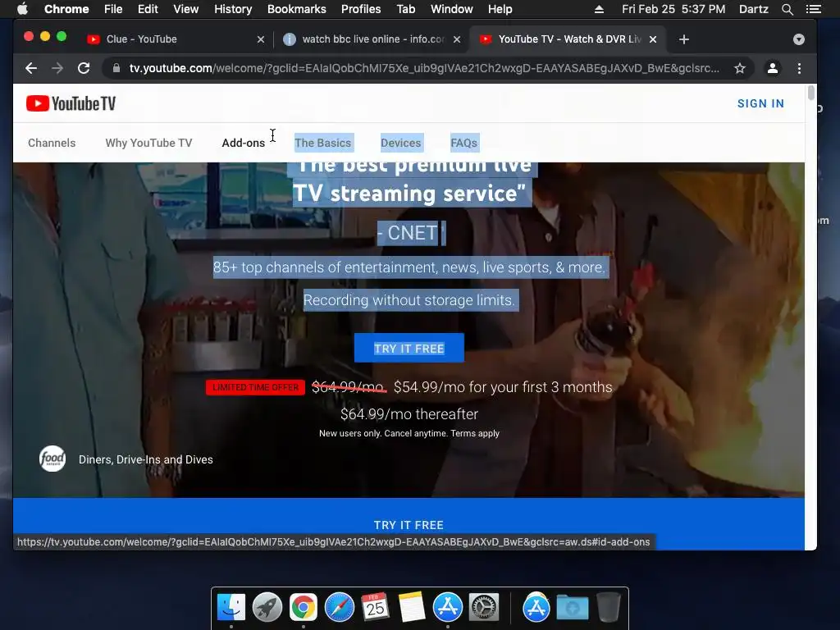
Task: Click the "$64.99/mo thereafter" text
Action: pos(409,414)
